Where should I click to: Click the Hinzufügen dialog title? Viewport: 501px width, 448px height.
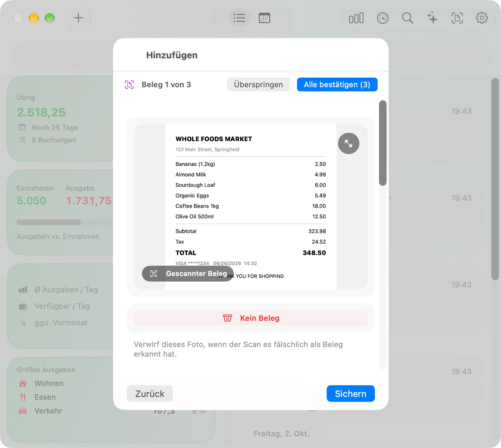(x=172, y=55)
